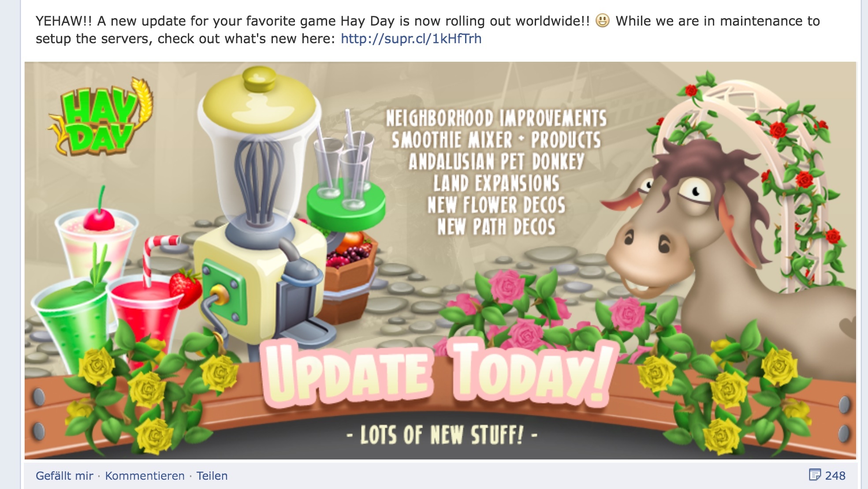Click the comments count icon
Screen dimensions: 868x489
815,475
